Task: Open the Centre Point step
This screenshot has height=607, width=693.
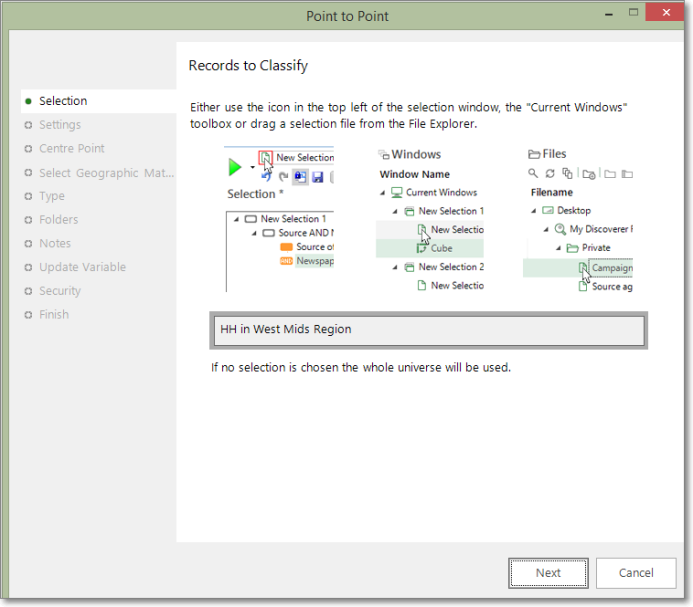Action: [71, 149]
